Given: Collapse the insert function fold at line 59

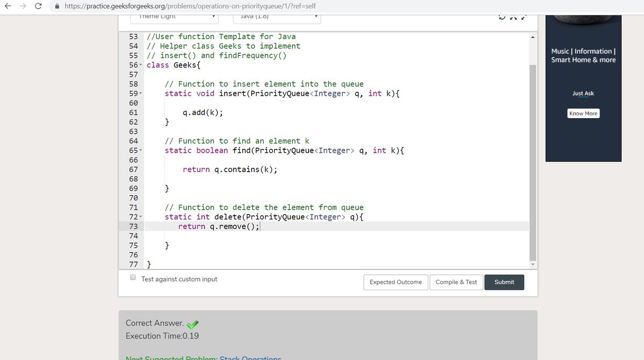Looking at the screenshot, I should (141, 94).
